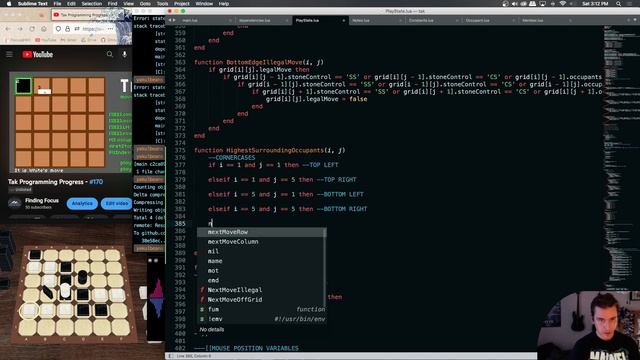The height and width of the screenshot is (360, 640).
Task: Choose end from the autocomplete list
Action: coord(261,280)
